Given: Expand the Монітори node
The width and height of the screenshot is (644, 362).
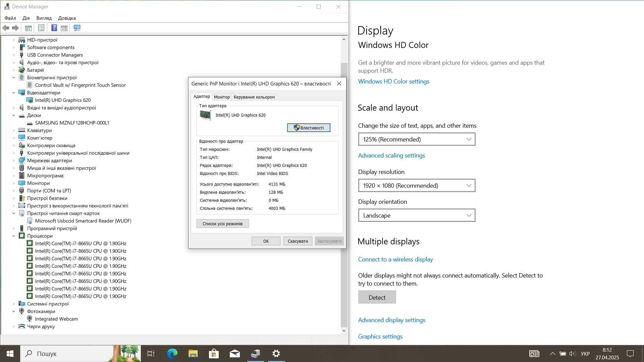Looking at the screenshot, I should [14, 183].
